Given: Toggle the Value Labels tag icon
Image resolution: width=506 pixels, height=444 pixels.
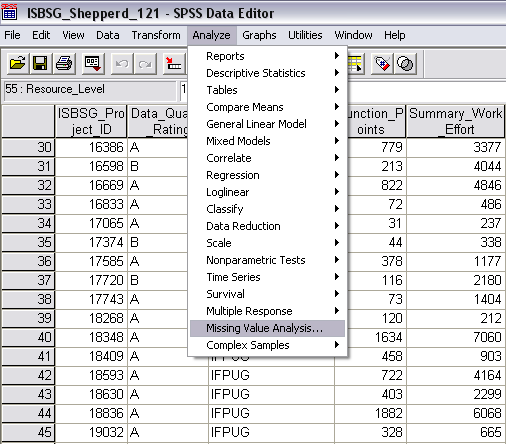Looking at the screenshot, I should tap(382, 63).
